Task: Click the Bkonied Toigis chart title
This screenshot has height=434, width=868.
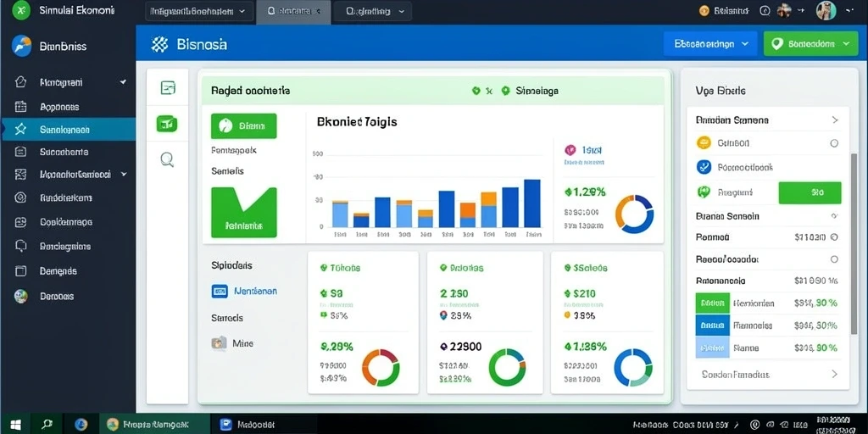Action: point(357,122)
